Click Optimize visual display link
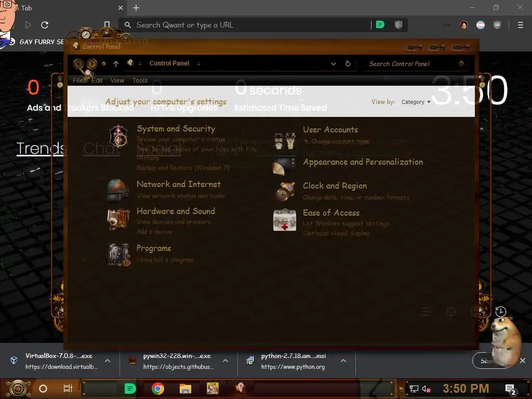Viewport: 532px width, 399px height. (x=336, y=233)
